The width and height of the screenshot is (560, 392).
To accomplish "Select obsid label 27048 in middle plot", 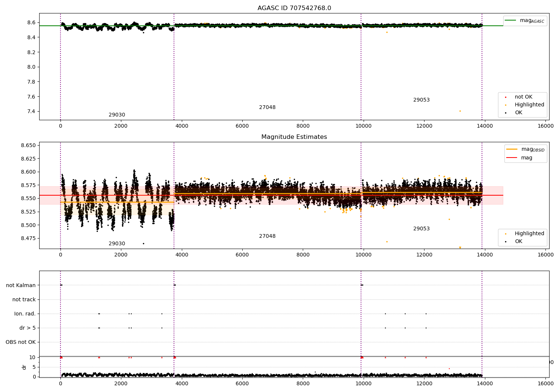I will (267, 236).
